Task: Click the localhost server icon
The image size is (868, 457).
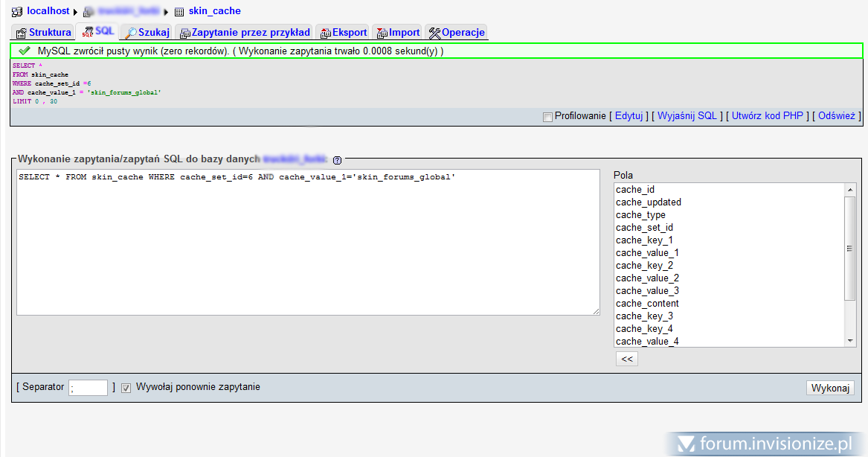Action: pyautogui.click(x=17, y=12)
